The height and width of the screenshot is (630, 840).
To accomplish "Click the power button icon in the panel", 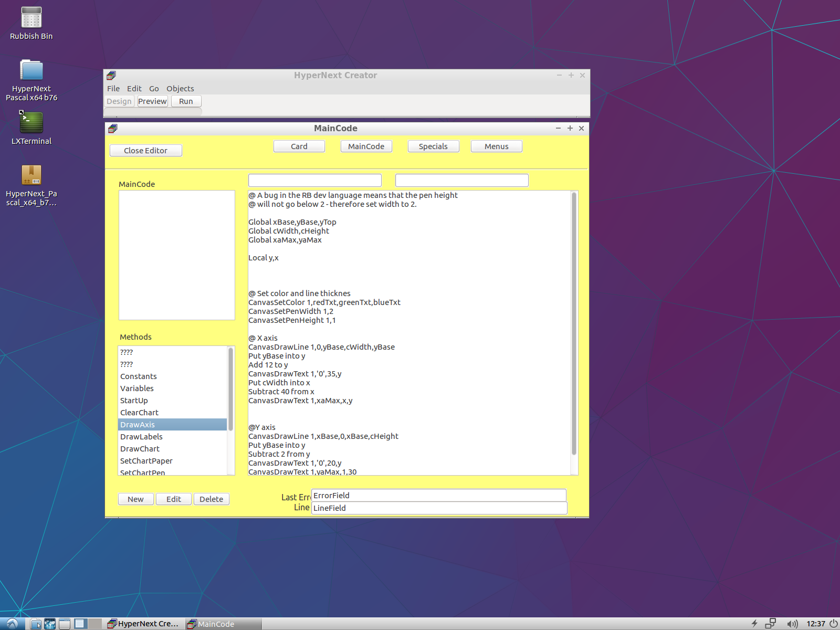I will click(x=833, y=624).
